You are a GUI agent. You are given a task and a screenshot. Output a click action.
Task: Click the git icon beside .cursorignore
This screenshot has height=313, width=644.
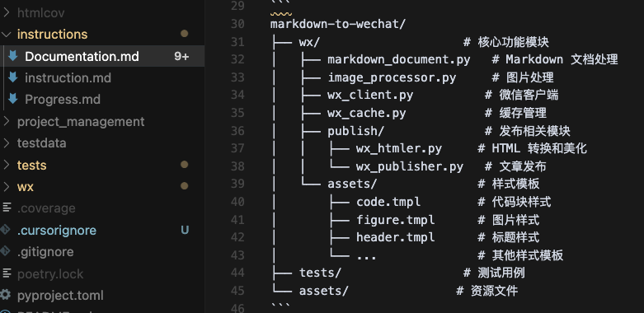pos(5,230)
